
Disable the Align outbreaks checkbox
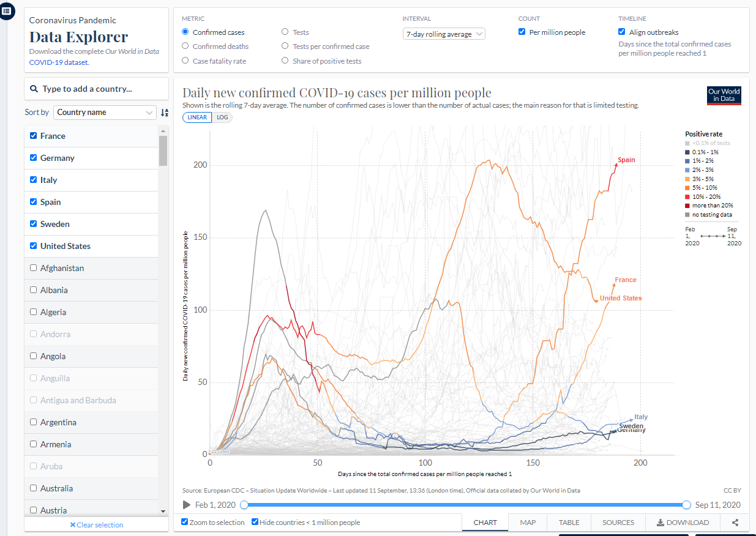(622, 32)
